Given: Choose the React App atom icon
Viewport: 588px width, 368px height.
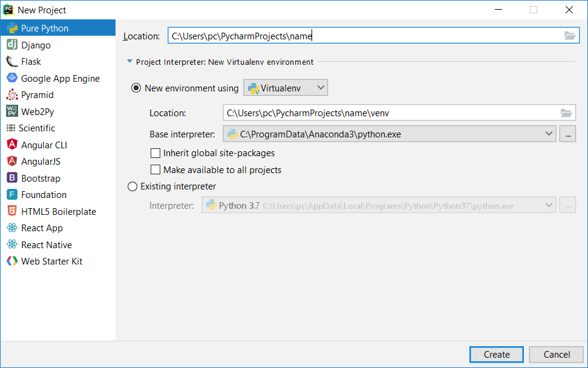Looking at the screenshot, I should coord(12,228).
